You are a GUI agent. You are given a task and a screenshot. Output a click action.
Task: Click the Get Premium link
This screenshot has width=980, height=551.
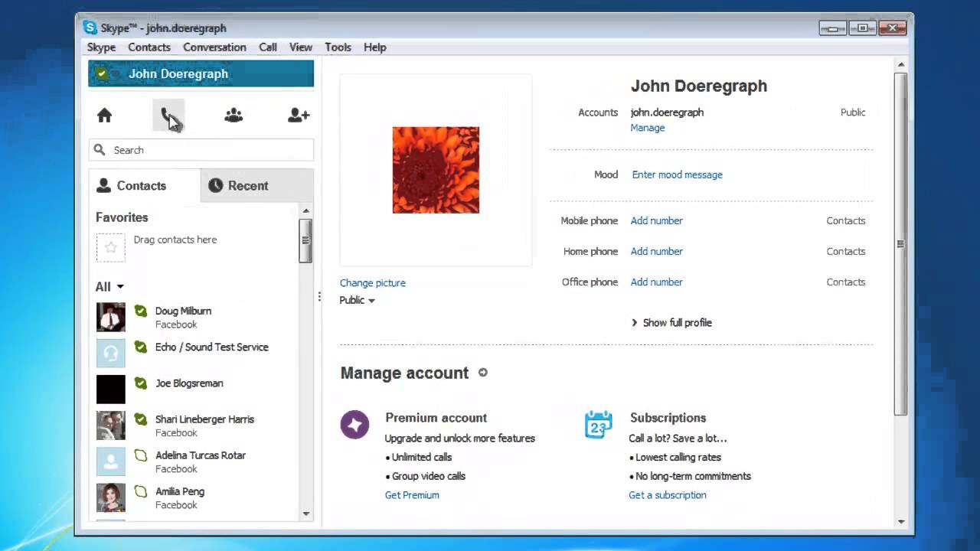(412, 495)
